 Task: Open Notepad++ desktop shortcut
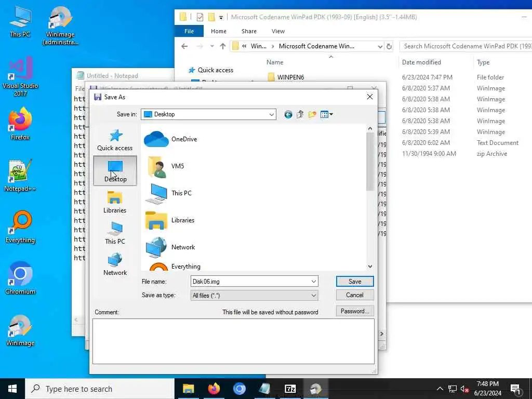point(20,176)
